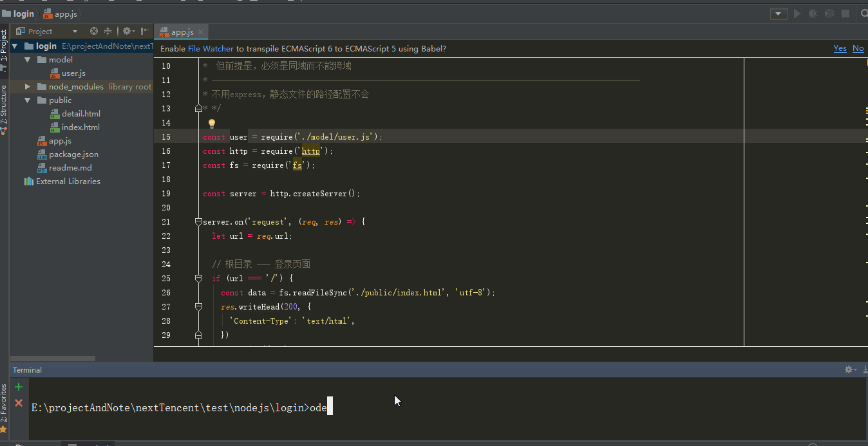Open the run configuration dropdown
The height and width of the screenshot is (446, 868).
(x=778, y=14)
